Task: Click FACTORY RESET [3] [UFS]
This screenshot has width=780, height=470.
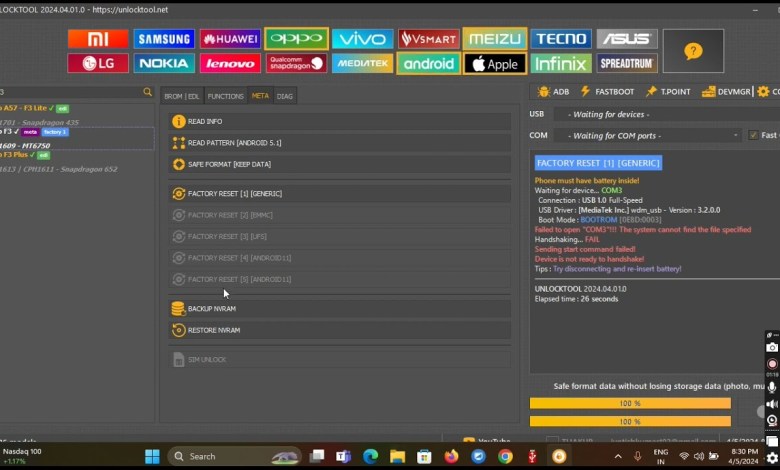Action: point(340,236)
